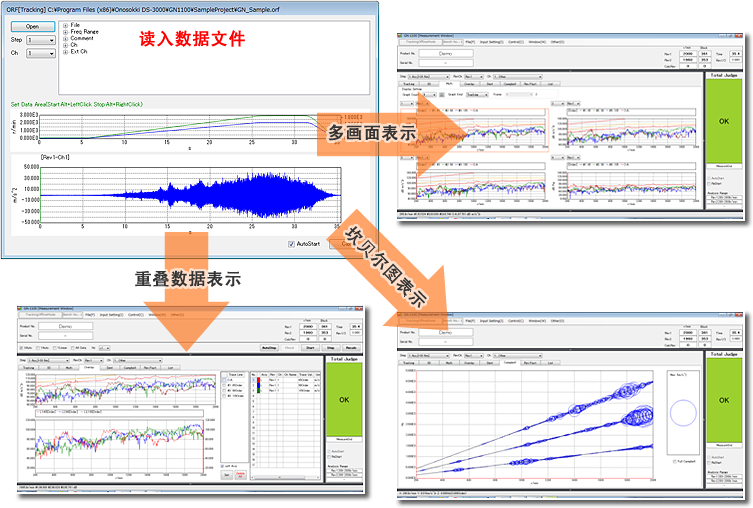
Task: Expand the File tree node
Action: pyautogui.click(x=64, y=24)
